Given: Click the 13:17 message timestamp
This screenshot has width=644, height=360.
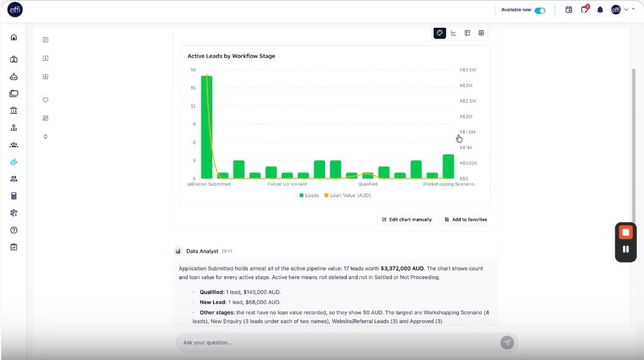Looking at the screenshot, I should coord(227,251).
